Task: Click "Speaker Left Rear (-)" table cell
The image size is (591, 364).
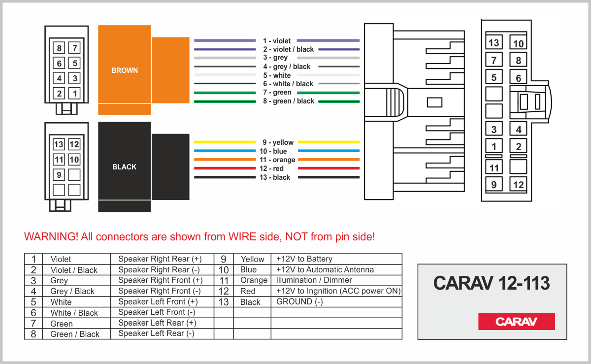Action: [162, 333]
